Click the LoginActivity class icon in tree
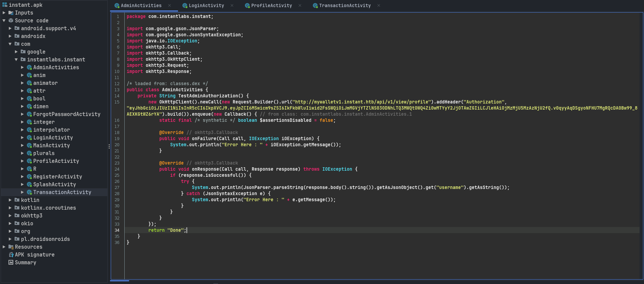The image size is (644, 284). point(29,138)
